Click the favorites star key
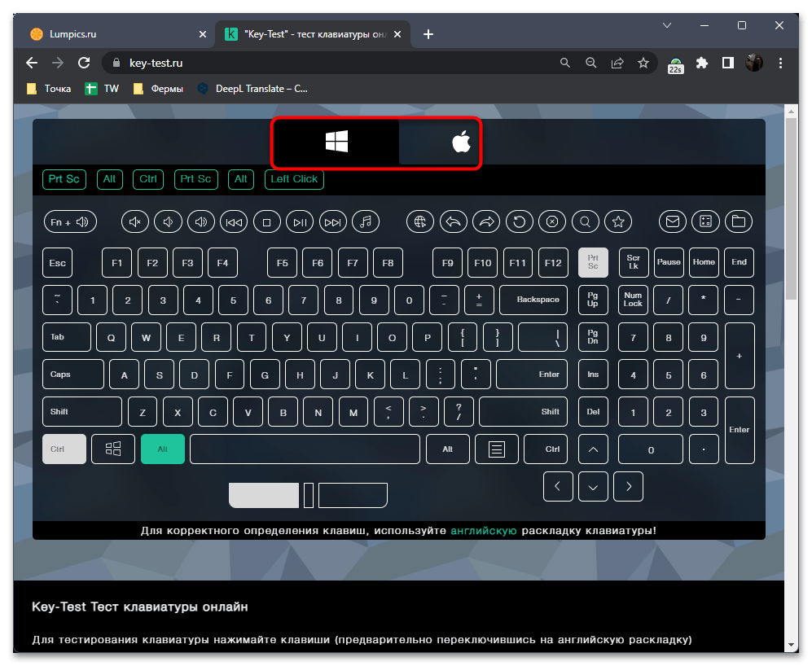 pos(618,222)
